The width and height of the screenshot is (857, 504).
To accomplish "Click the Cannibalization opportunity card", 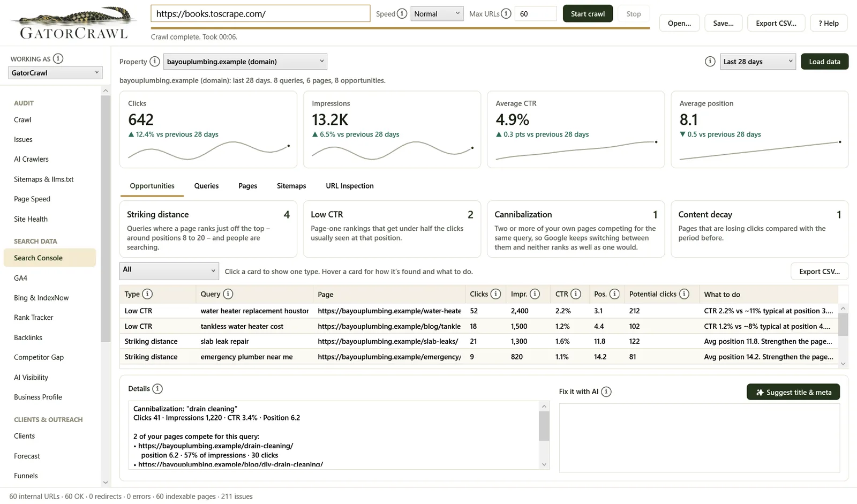I will pyautogui.click(x=576, y=229).
